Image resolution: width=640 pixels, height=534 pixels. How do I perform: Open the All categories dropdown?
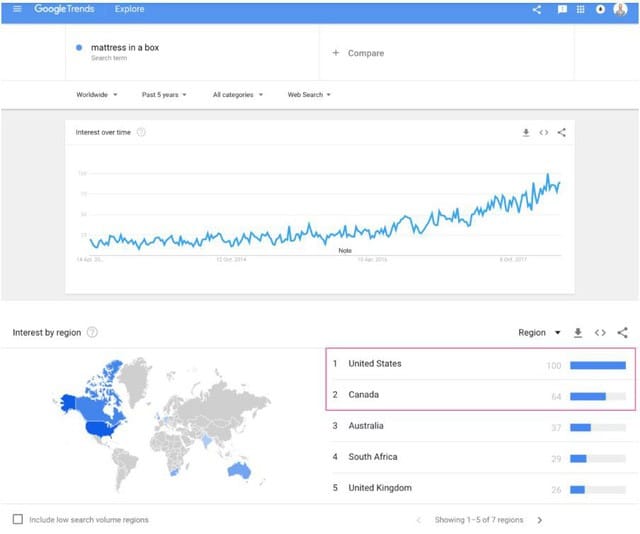(x=238, y=95)
